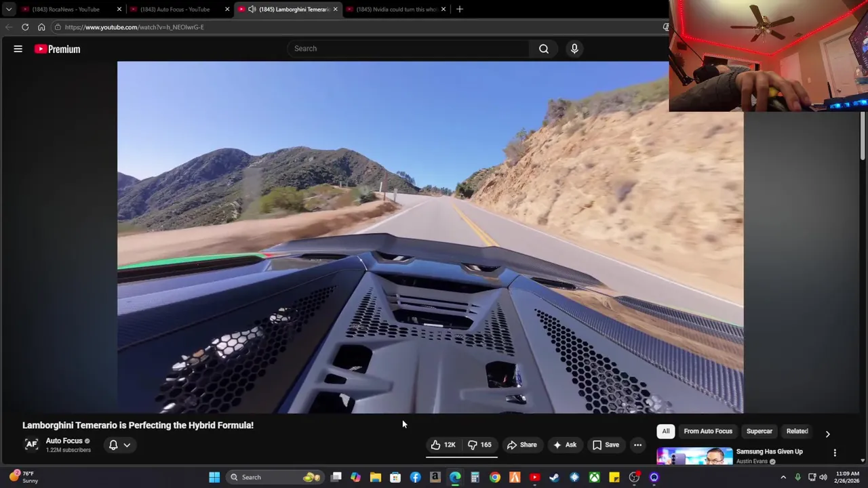Open Microsoft Edge from taskbar
The image size is (868, 488).
[455, 477]
